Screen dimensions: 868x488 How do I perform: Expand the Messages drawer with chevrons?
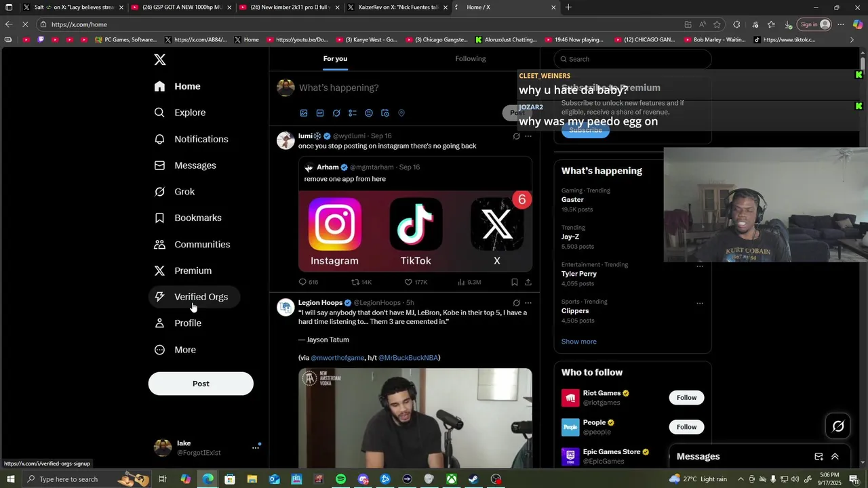[x=835, y=457]
